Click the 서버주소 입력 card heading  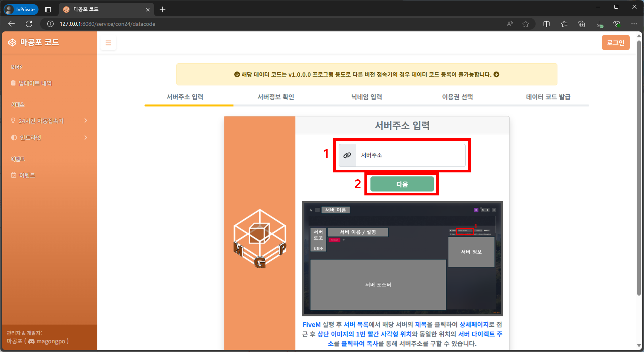(x=402, y=125)
